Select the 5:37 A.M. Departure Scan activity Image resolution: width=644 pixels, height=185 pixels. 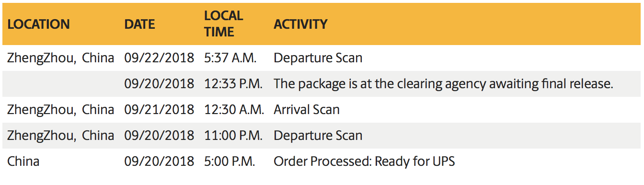click(318, 58)
